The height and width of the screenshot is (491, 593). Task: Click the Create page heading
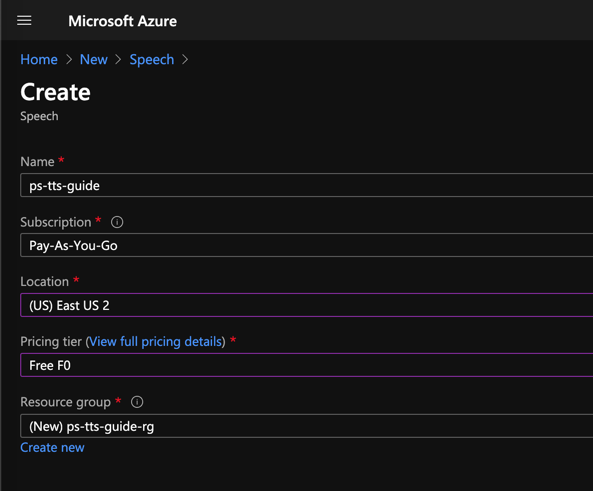pos(55,92)
